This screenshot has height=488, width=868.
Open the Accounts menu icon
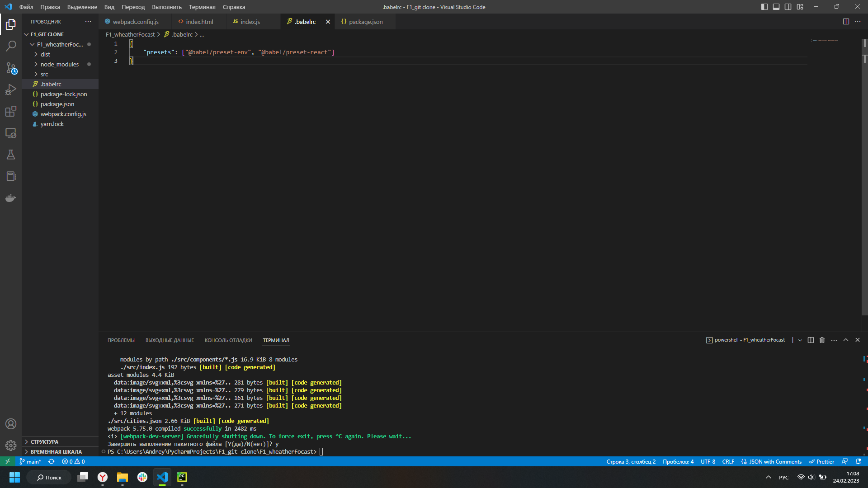click(x=11, y=424)
